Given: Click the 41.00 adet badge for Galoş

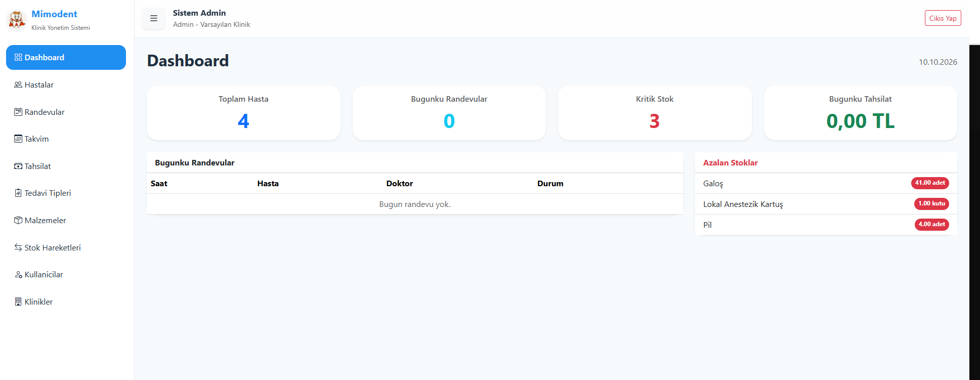Looking at the screenshot, I should coord(930,183).
